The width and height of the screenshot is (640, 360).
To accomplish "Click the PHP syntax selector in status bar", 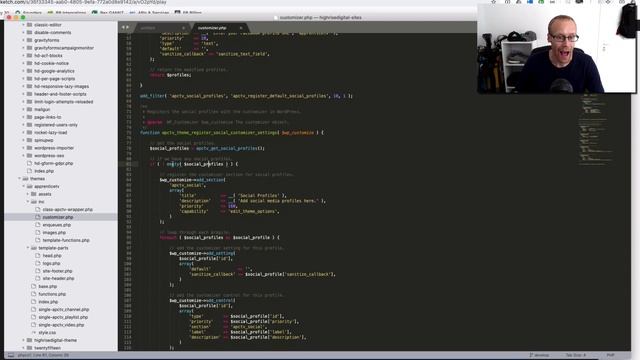I will [610, 356].
